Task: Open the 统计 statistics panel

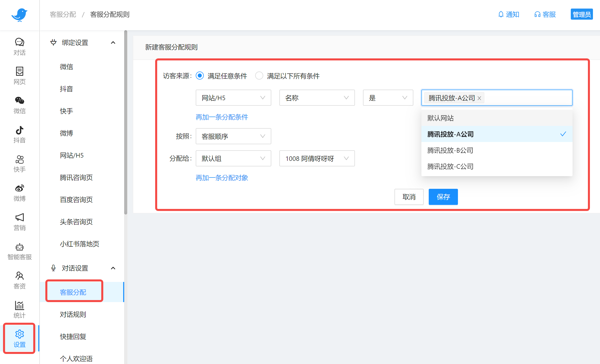Action: [x=19, y=310]
